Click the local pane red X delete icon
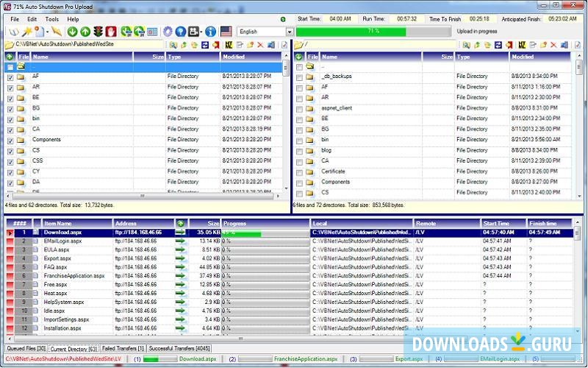 [x=260, y=45]
